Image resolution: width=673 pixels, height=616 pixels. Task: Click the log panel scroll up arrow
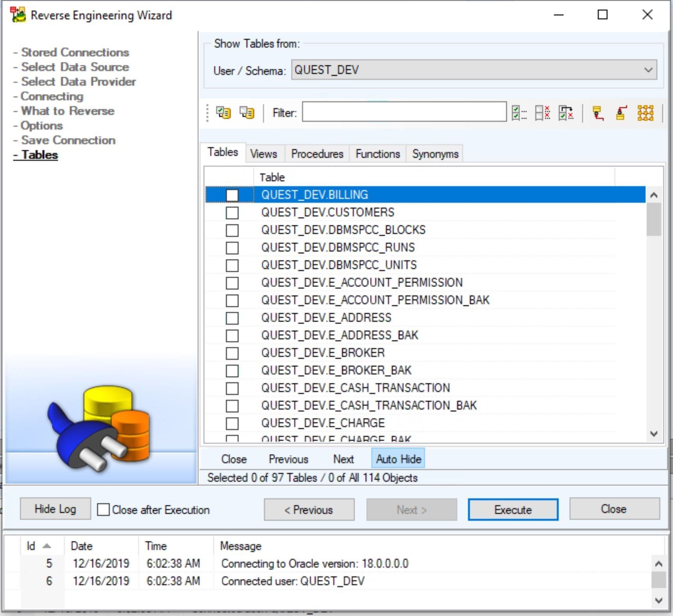click(659, 564)
